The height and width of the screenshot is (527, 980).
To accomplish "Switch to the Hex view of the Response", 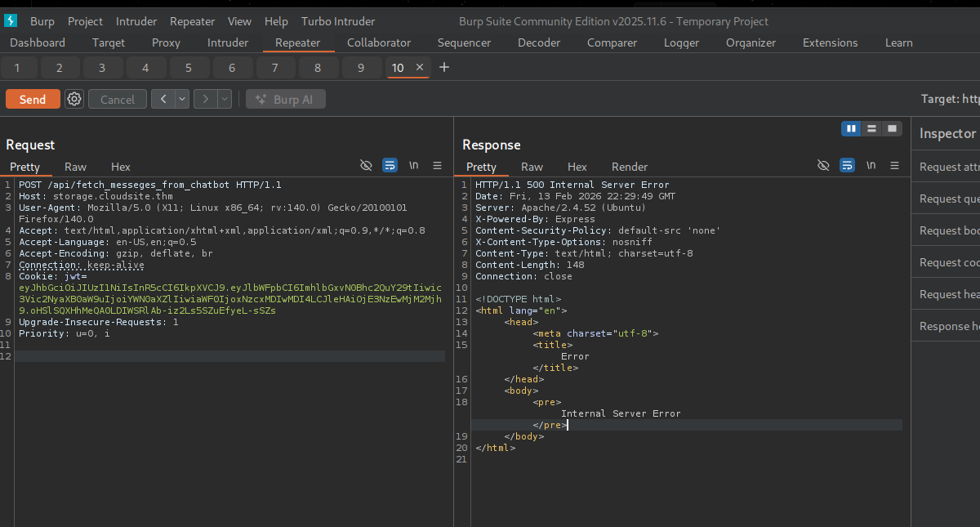I will [577, 167].
